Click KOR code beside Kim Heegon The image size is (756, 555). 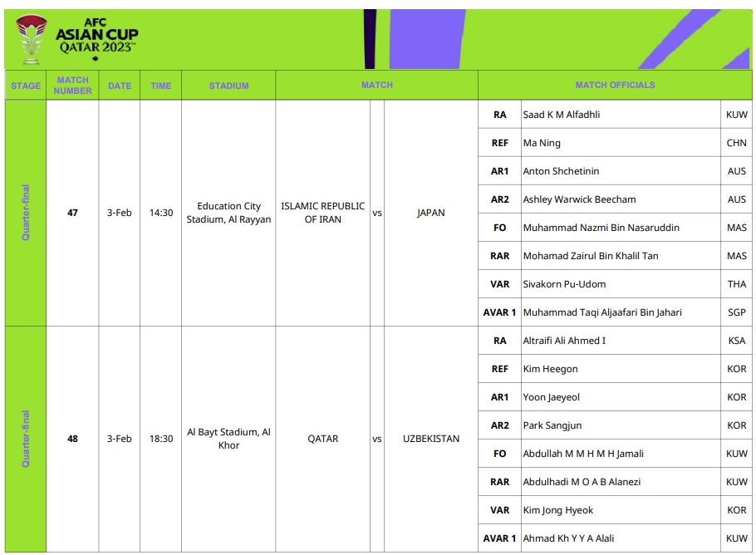737,370
